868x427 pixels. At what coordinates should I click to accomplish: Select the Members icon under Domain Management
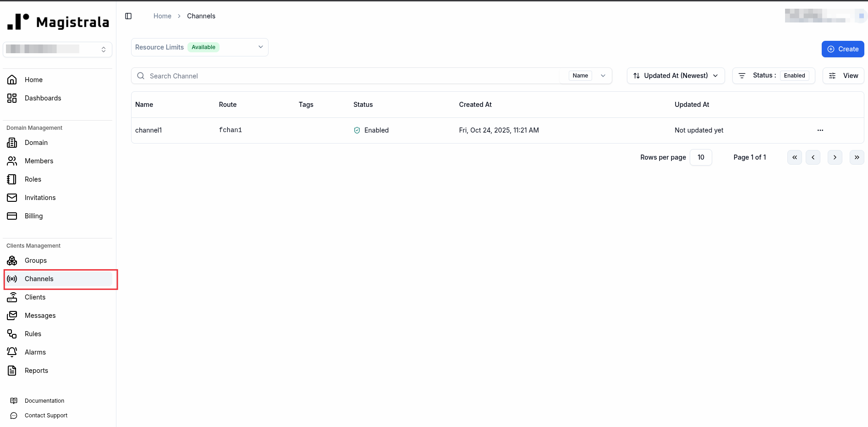[x=12, y=161]
